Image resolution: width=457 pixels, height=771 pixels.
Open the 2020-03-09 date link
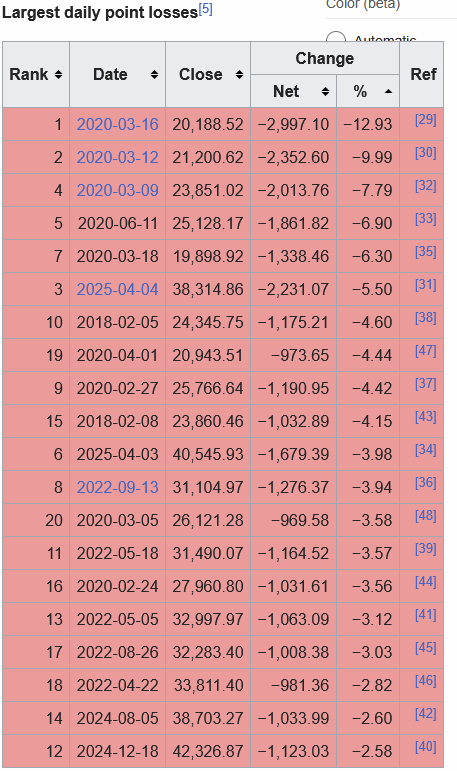[x=118, y=190]
